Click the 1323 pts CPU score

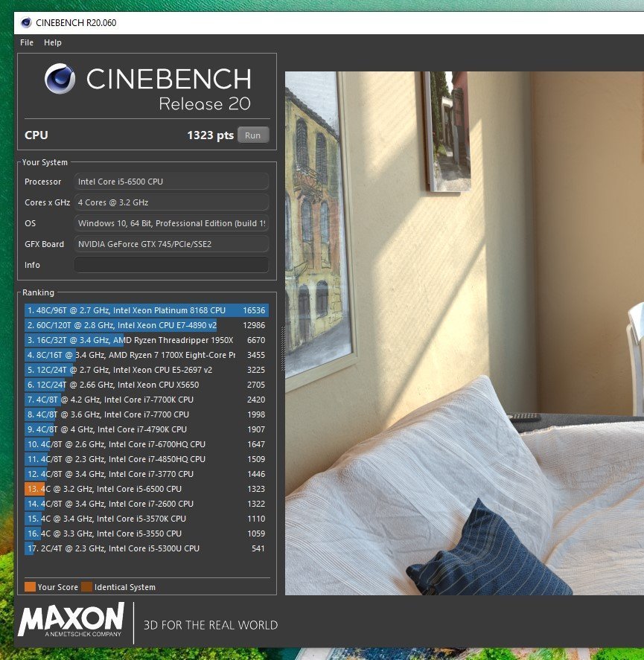coord(210,135)
